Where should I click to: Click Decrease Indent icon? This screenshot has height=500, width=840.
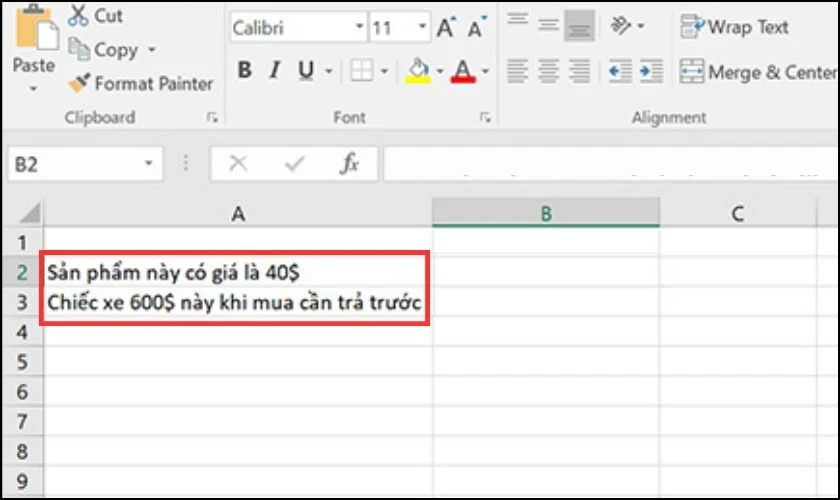(x=620, y=71)
